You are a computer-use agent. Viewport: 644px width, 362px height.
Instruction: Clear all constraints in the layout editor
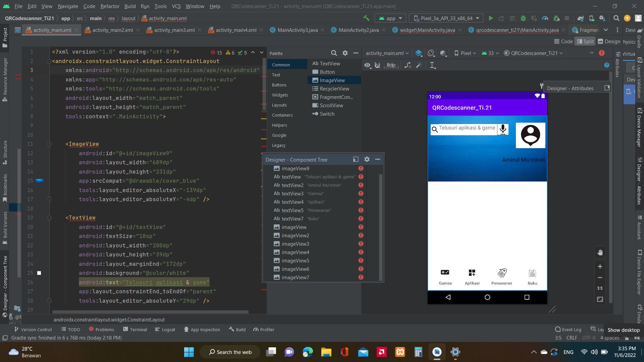pos(408,65)
